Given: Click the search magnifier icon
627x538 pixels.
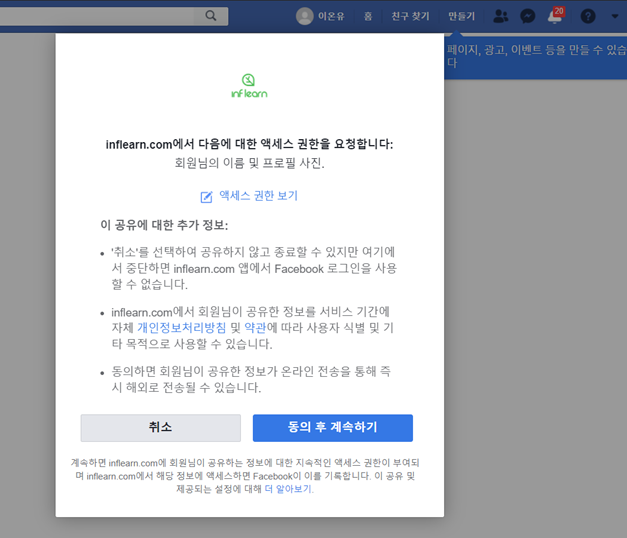Looking at the screenshot, I should tap(211, 16).
